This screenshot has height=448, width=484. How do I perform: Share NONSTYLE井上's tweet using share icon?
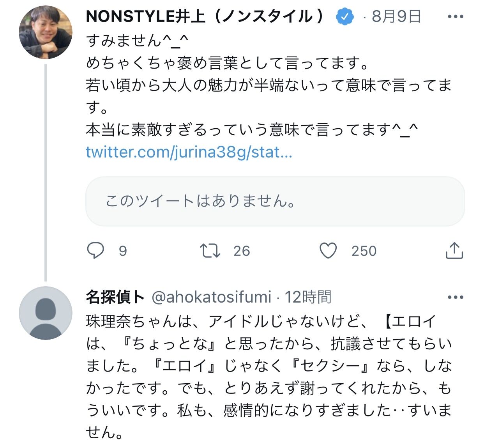(454, 251)
